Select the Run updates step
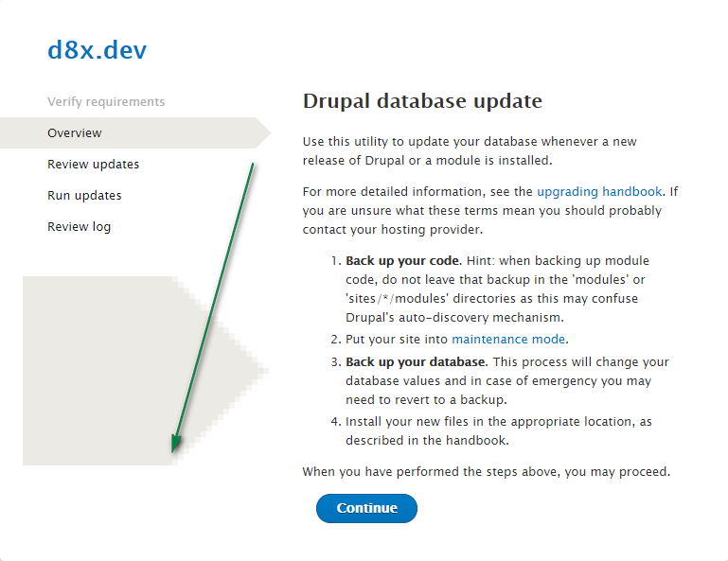Screen dimensions: 728x561 (x=84, y=195)
